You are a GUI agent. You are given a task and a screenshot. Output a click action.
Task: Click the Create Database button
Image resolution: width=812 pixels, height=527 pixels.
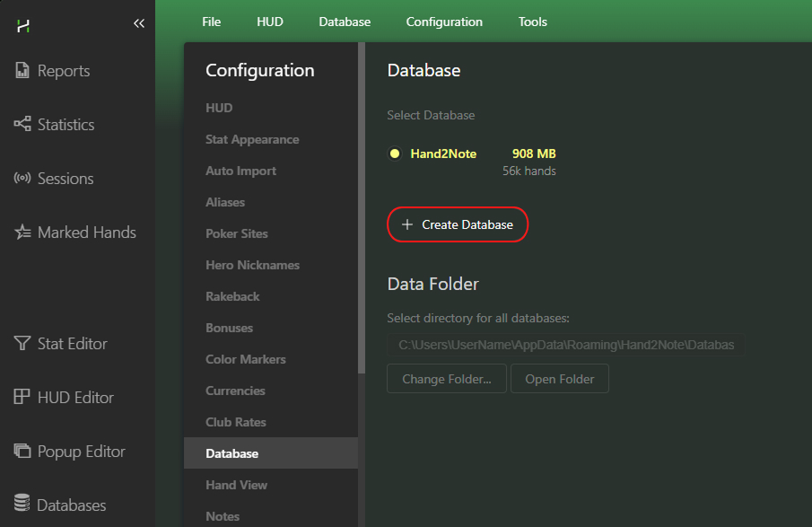coord(458,224)
